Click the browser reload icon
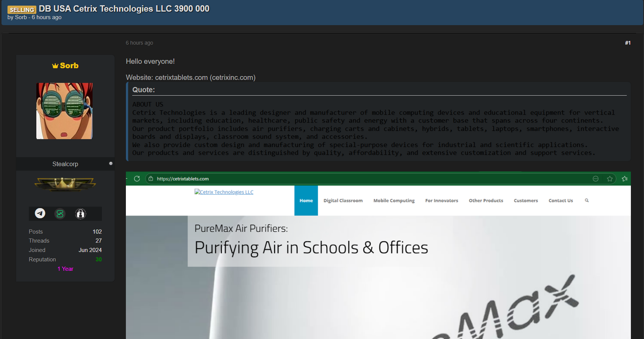 point(137,179)
